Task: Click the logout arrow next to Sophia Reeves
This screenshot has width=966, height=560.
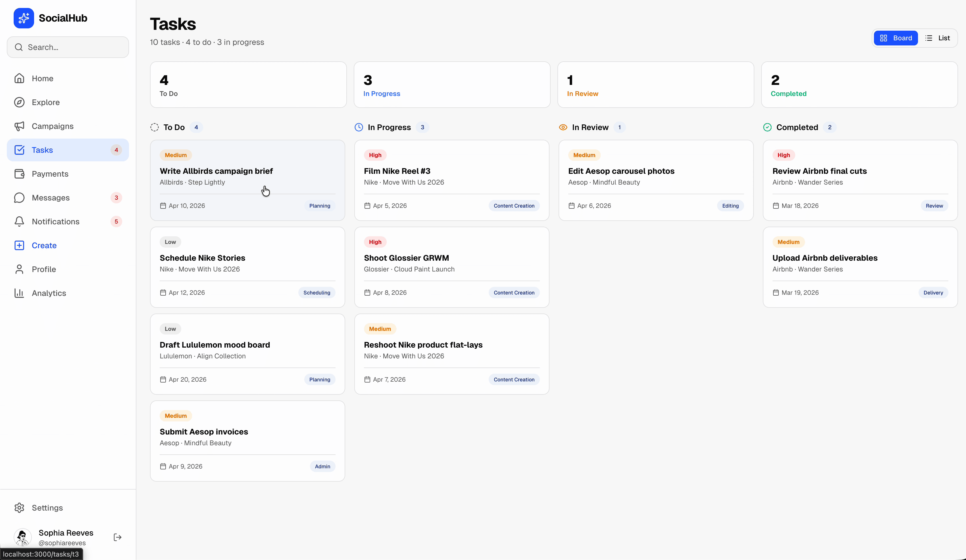Action: (117, 537)
